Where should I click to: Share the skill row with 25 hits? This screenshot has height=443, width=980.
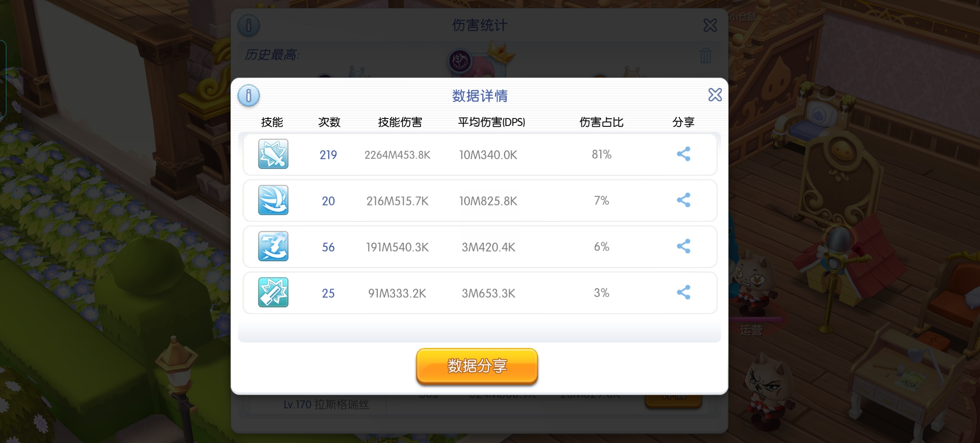click(x=683, y=292)
